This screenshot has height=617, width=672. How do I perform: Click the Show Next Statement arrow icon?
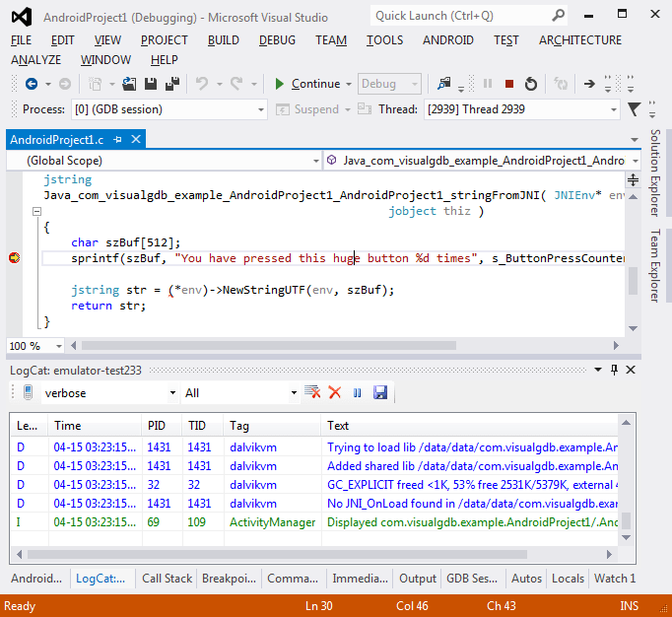(x=589, y=84)
